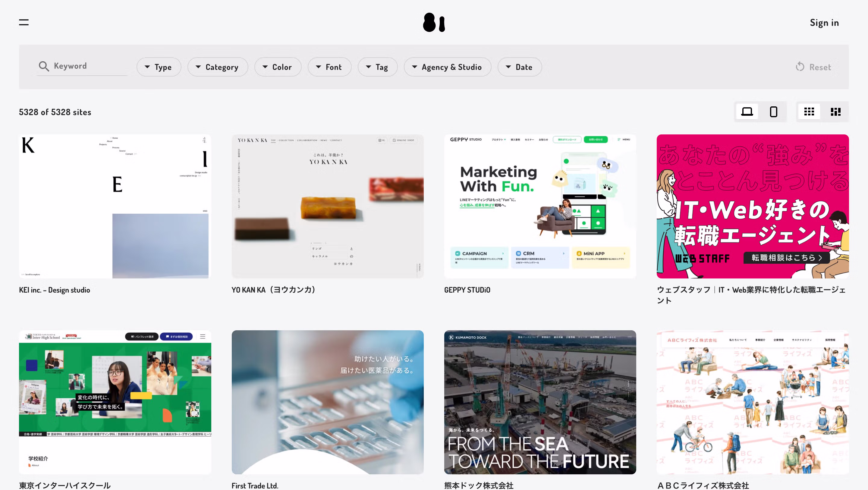Expand the Category filter dropdown
The height and width of the screenshot is (490, 868).
click(218, 67)
